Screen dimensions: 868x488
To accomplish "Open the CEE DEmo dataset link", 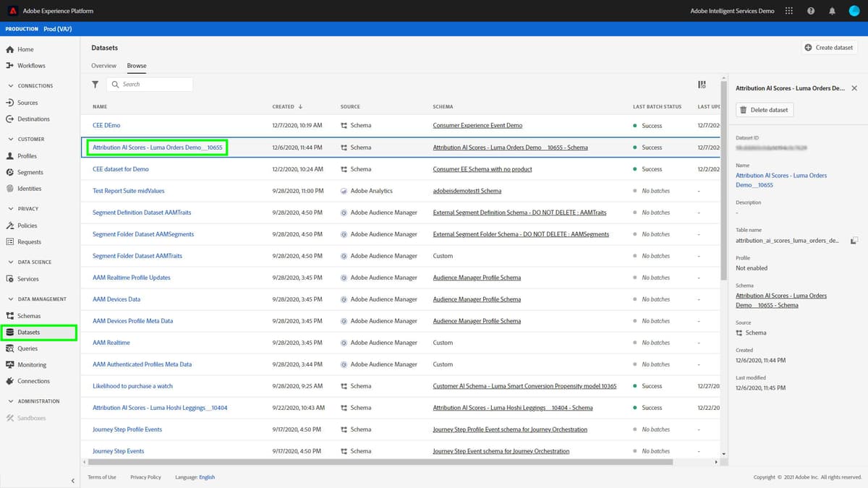I will pyautogui.click(x=106, y=125).
